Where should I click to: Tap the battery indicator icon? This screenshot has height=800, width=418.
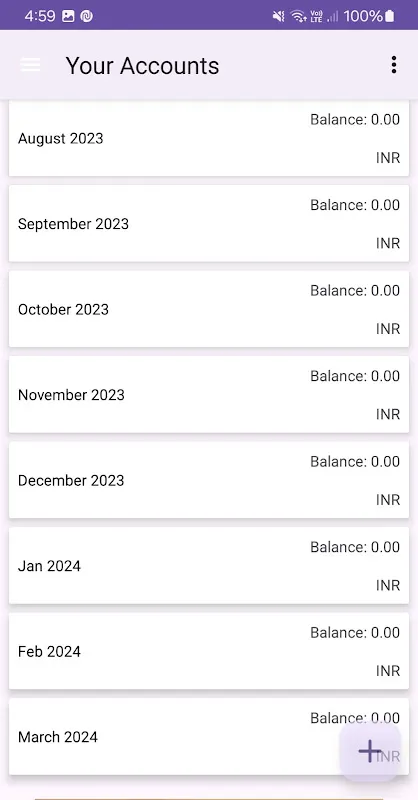point(389,16)
